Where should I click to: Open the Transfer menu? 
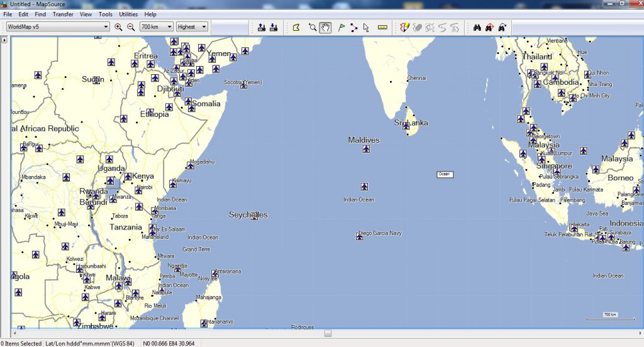click(63, 14)
